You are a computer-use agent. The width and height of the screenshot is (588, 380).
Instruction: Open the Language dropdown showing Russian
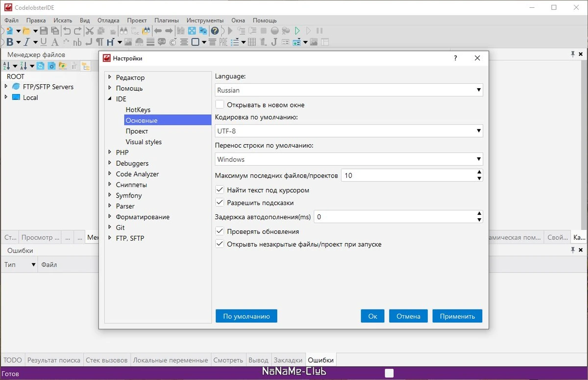point(349,90)
